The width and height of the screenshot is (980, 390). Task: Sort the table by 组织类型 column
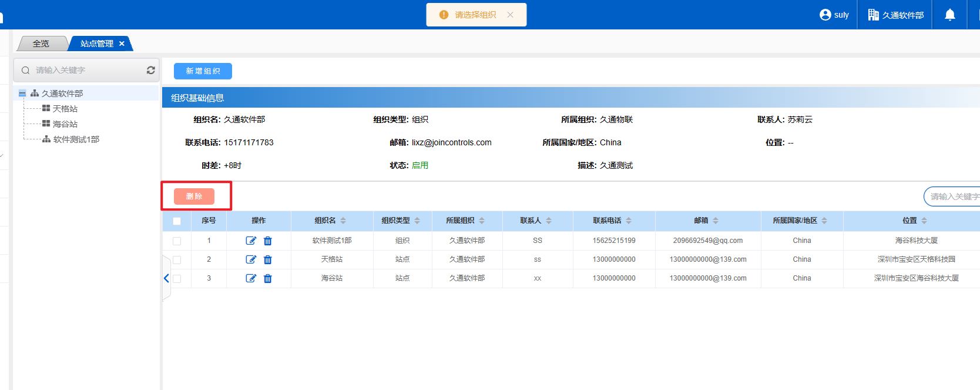(x=417, y=221)
